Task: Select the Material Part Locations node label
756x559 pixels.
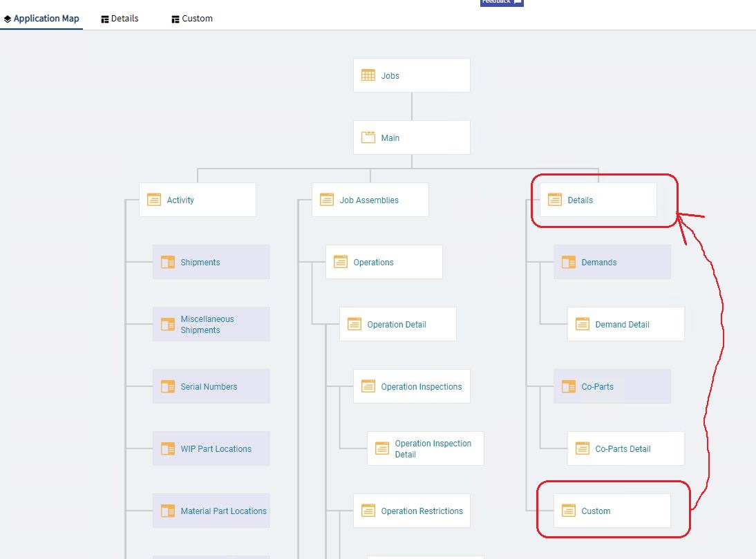Action: (x=223, y=511)
